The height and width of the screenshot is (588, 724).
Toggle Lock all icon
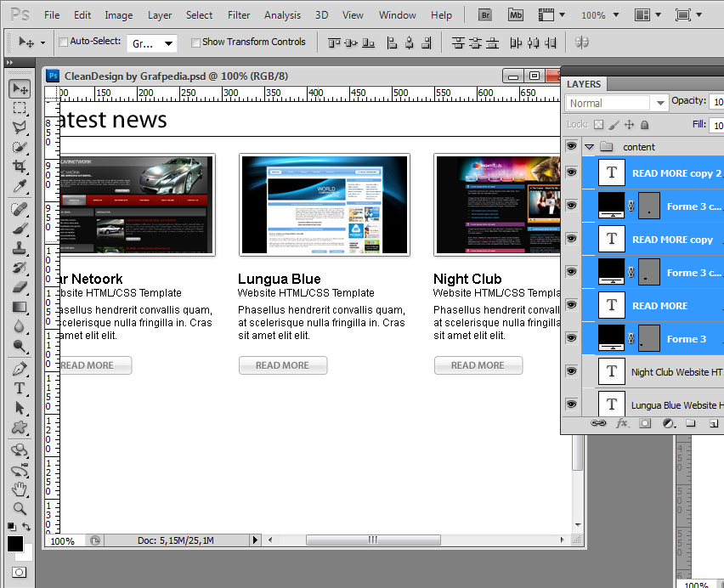click(x=645, y=125)
